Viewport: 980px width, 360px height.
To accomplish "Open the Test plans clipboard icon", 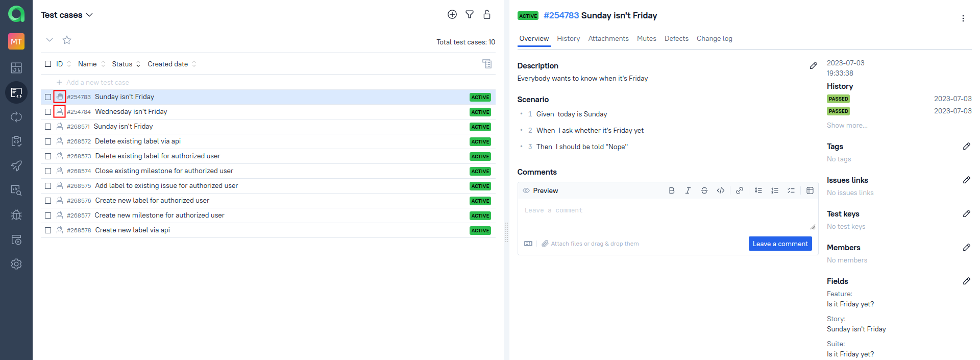I will click(16, 141).
